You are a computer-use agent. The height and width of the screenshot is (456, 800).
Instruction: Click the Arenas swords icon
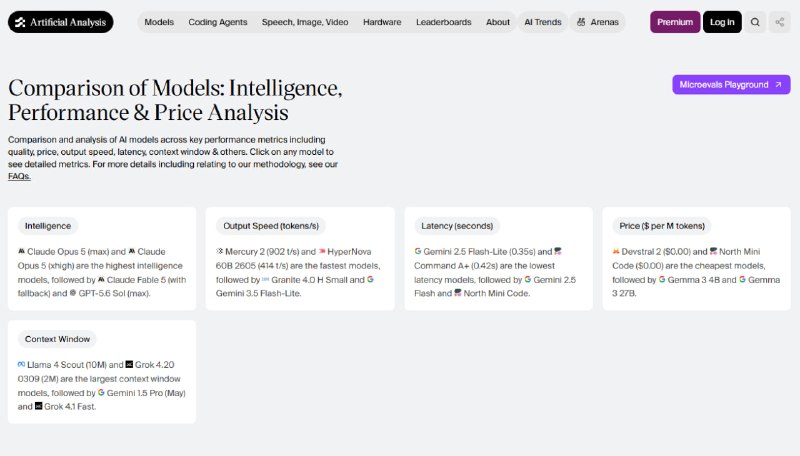(581, 22)
